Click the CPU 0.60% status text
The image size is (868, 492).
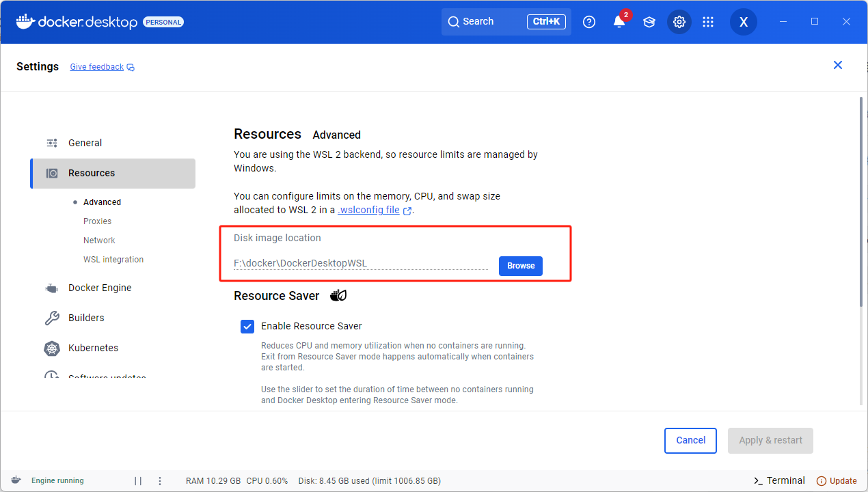coord(267,481)
